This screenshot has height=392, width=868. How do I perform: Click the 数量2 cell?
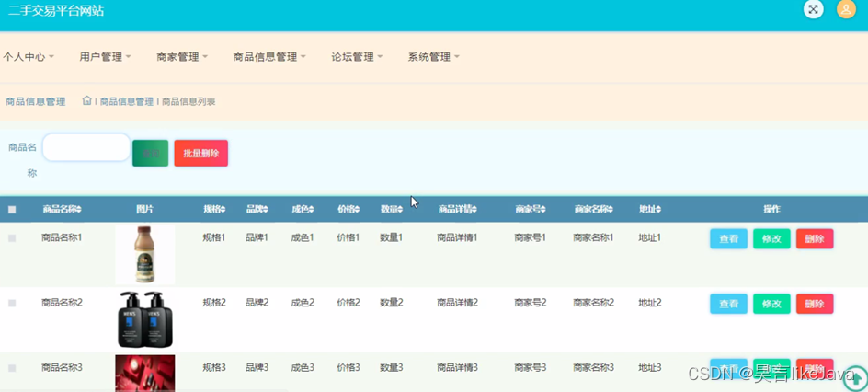[392, 303]
